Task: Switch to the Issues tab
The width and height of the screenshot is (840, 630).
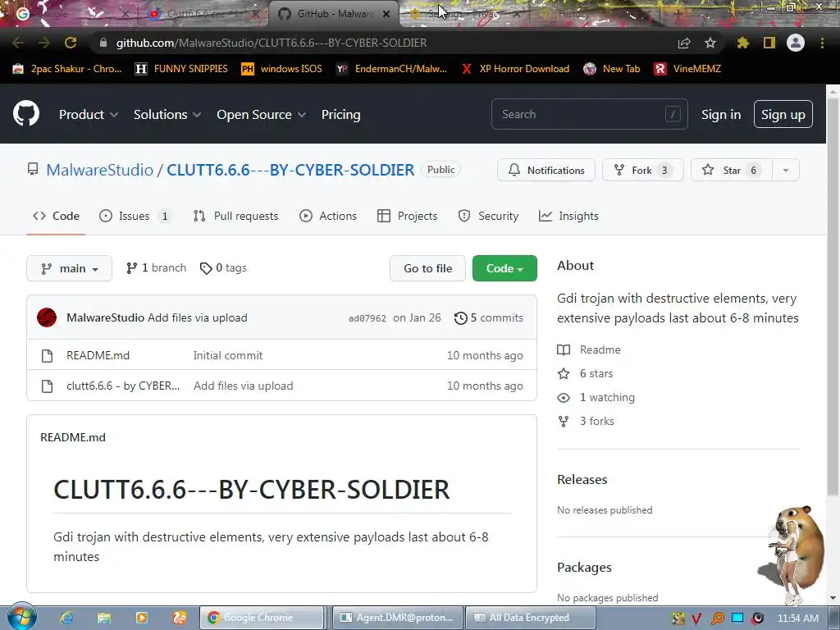Action: point(135,216)
